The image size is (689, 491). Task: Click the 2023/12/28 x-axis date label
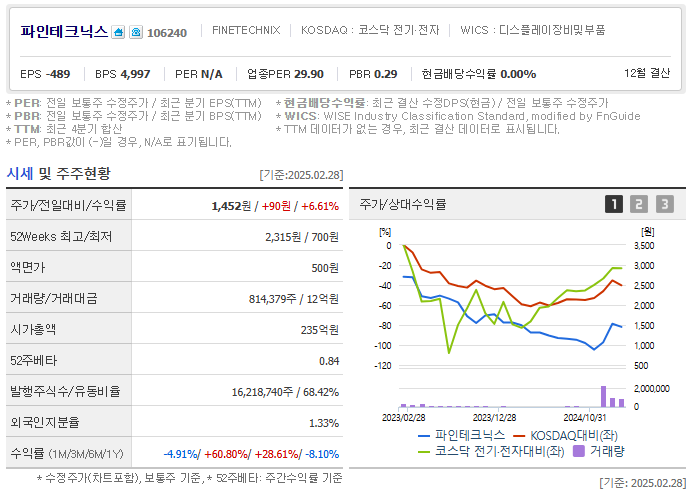tap(494, 417)
